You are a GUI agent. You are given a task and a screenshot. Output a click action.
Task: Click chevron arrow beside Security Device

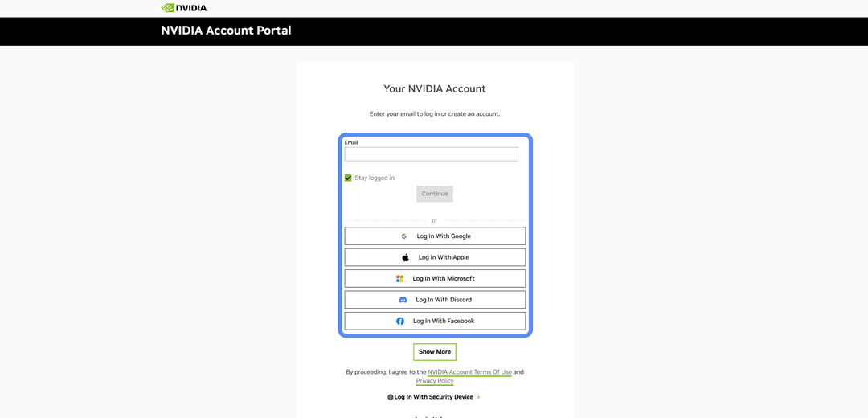coord(479,397)
